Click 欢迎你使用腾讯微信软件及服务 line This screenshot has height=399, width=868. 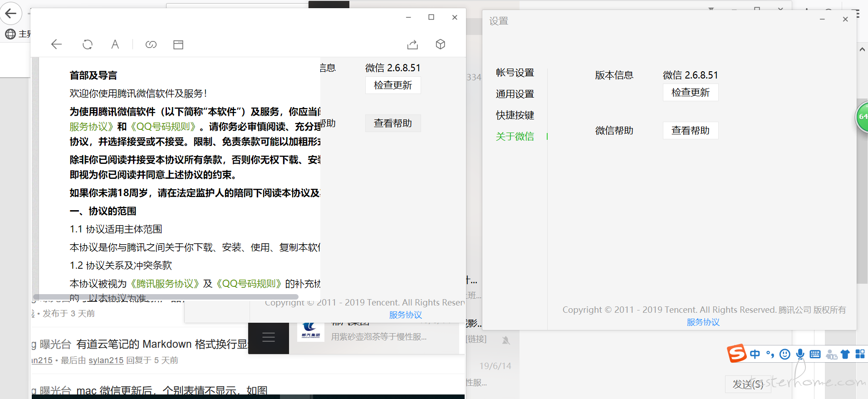[138, 94]
